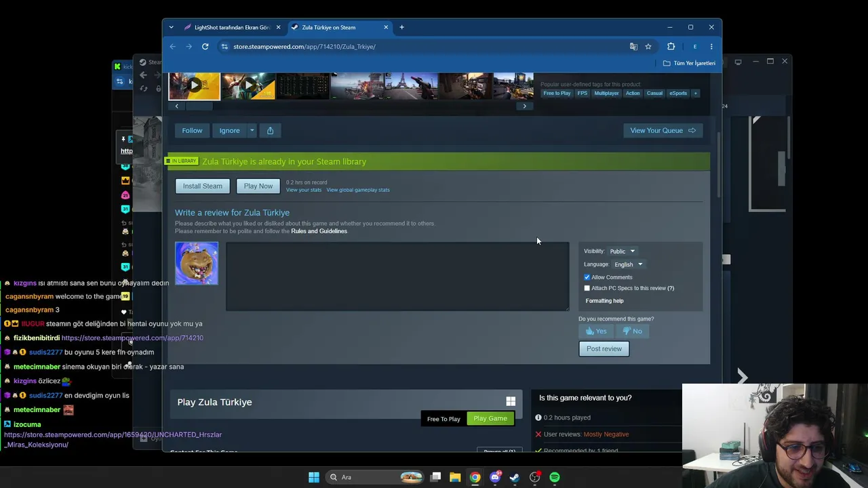Open Steam from taskbar
The image size is (868, 488).
pyautogui.click(x=515, y=477)
